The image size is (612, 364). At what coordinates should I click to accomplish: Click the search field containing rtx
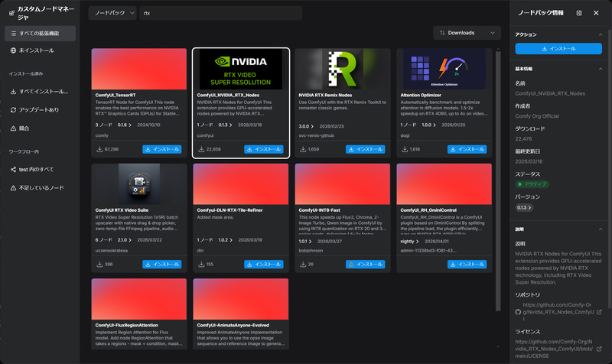tap(220, 13)
